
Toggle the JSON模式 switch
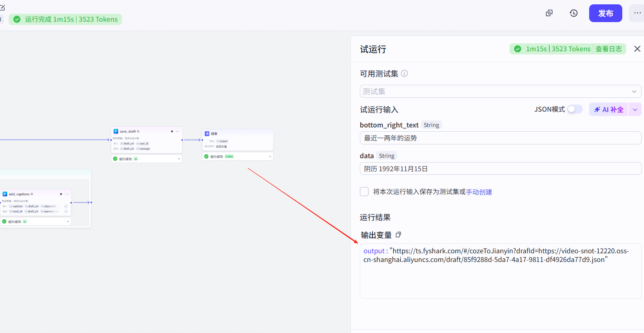tap(575, 109)
